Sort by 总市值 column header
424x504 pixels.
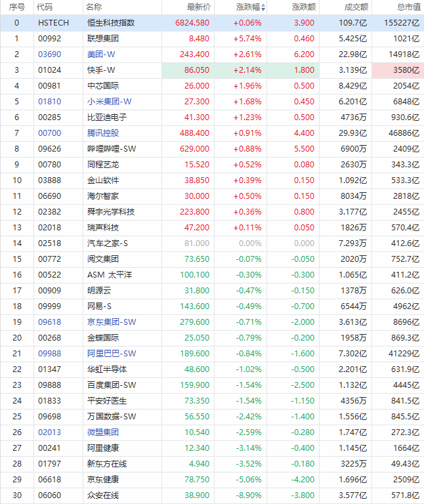point(408,7)
